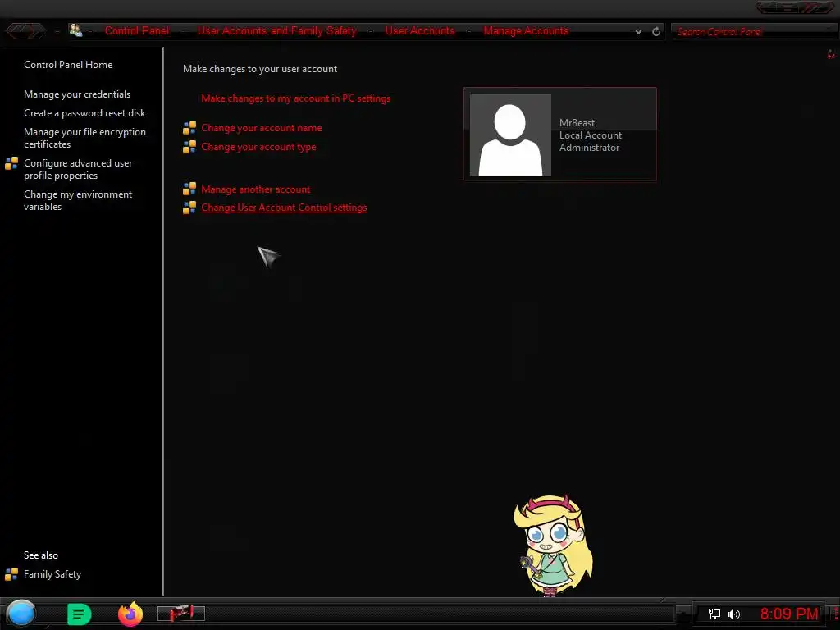Click the breadcrumb arrow before Manage Accounts

pos(468,31)
